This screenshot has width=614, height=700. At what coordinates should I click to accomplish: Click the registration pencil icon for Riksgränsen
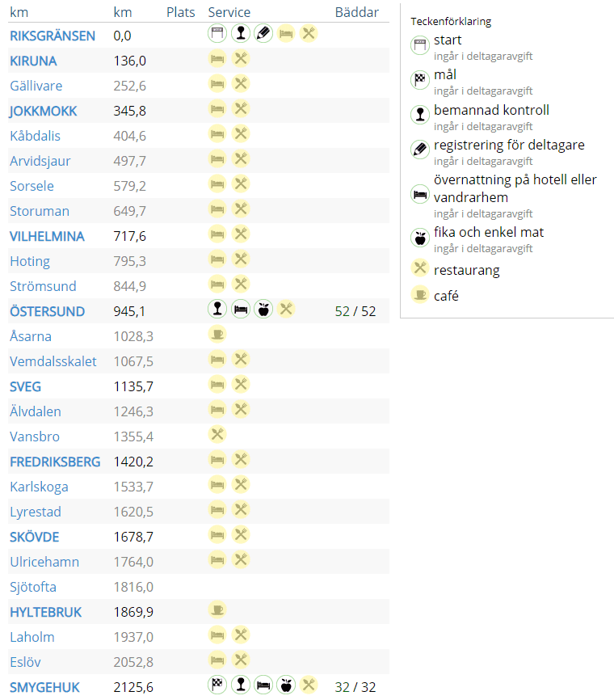pos(263,33)
